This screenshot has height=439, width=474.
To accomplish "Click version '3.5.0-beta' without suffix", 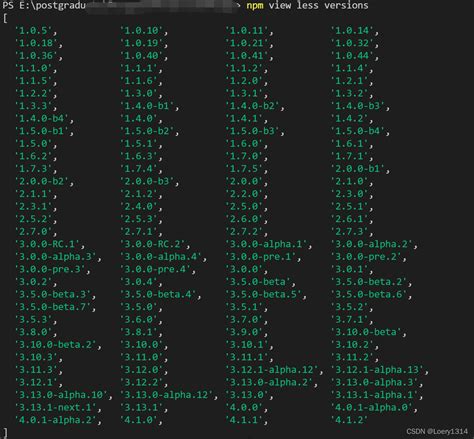I will 258,282.
